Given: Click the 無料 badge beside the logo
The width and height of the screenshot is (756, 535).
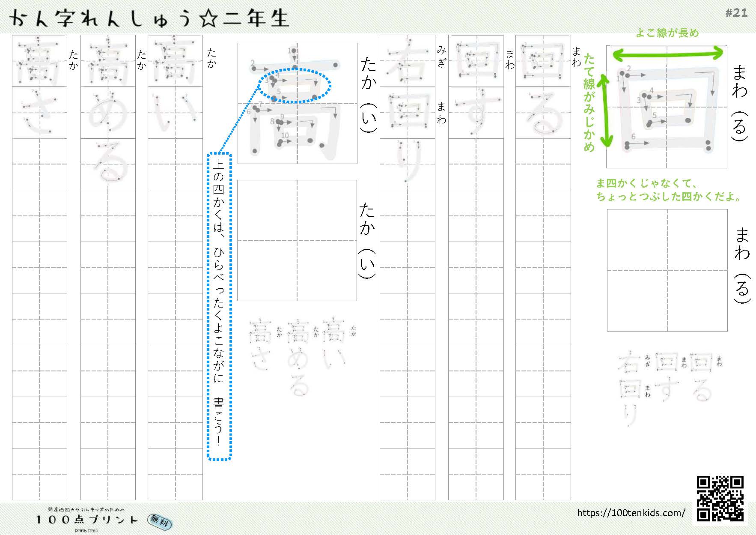Looking at the screenshot, I should [161, 522].
